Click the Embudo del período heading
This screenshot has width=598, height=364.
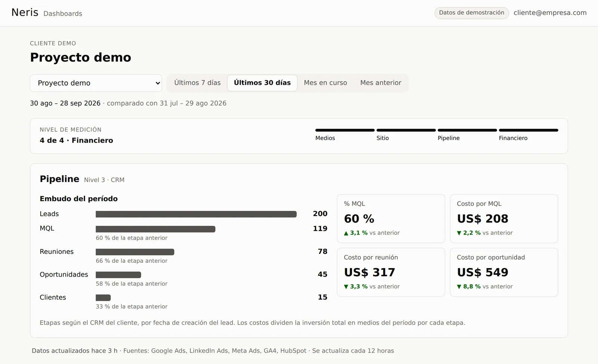click(78, 199)
